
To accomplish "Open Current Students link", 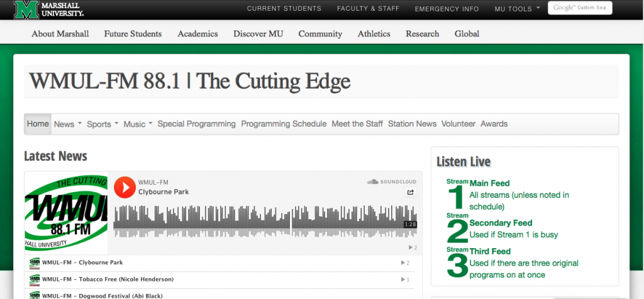I will [284, 9].
